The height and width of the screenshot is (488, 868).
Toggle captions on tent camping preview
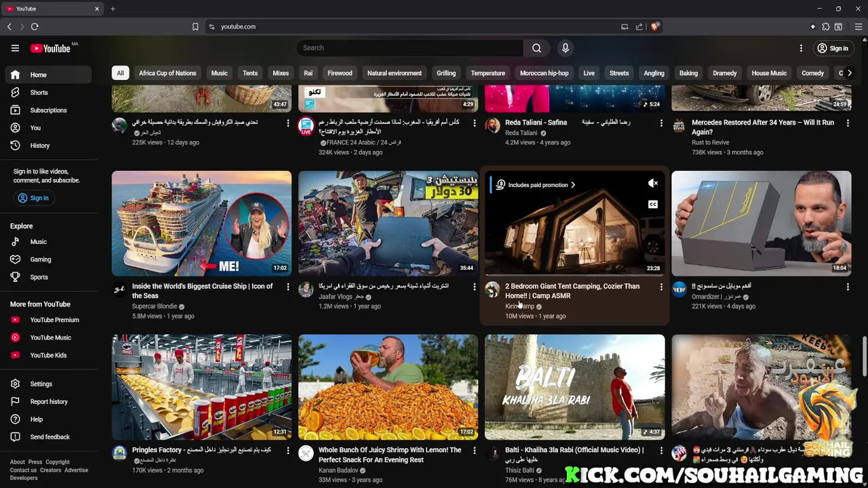653,204
